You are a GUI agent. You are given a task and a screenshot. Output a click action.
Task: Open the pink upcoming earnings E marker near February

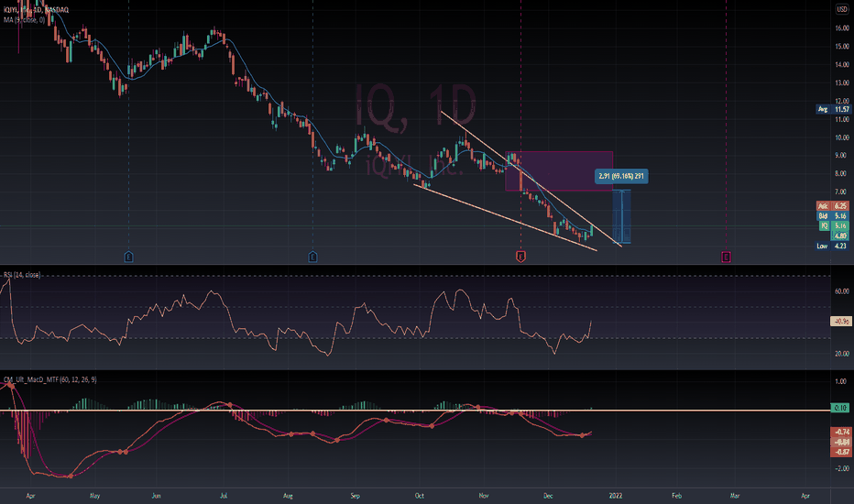[726, 257]
